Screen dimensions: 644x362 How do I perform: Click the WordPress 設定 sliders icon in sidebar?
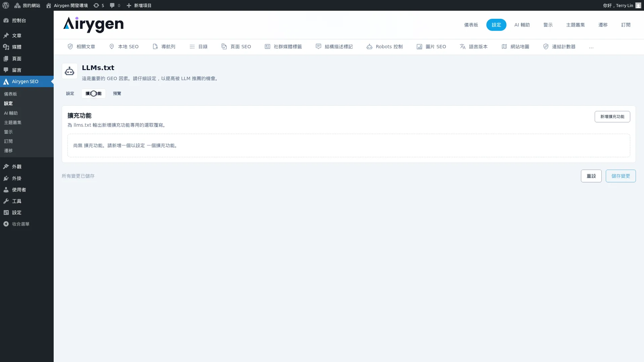coord(6,213)
